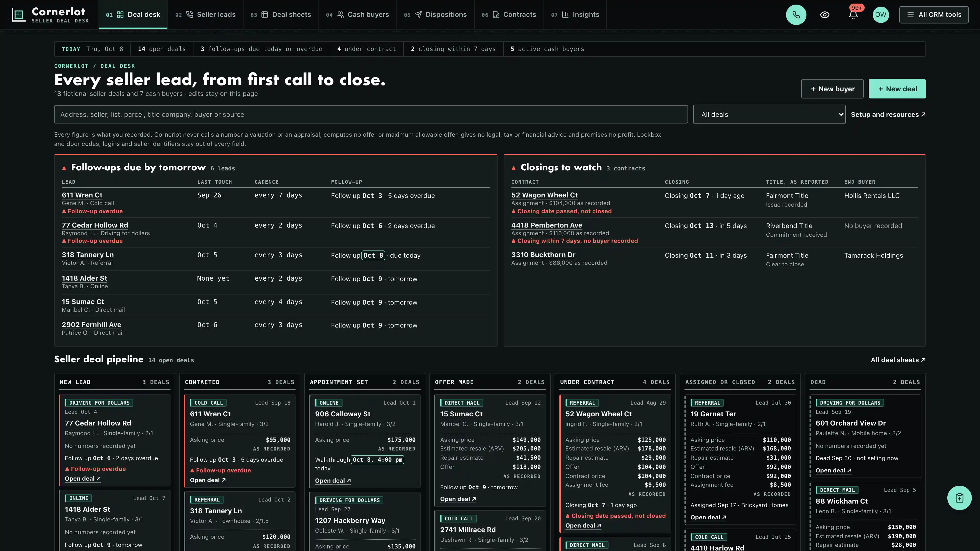This screenshot has height=551, width=980.
Task: Click Open deal on 52 Wagon Wheel card
Action: click(583, 525)
